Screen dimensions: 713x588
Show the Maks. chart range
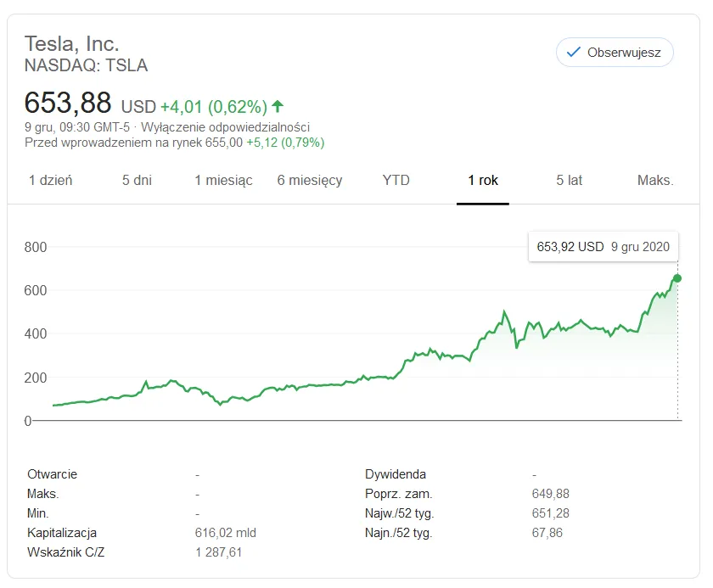[x=655, y=181]
